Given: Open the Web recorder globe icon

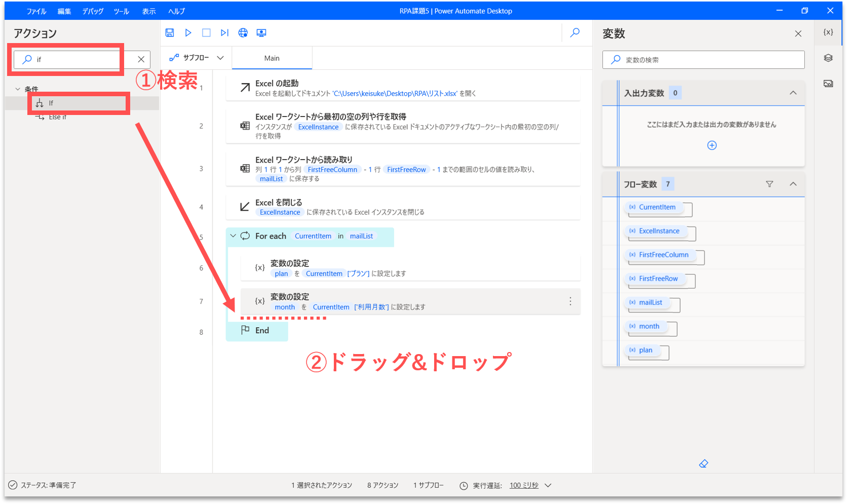Looking at the screenshot, I should pyautogui.click(x=243, y=33).
